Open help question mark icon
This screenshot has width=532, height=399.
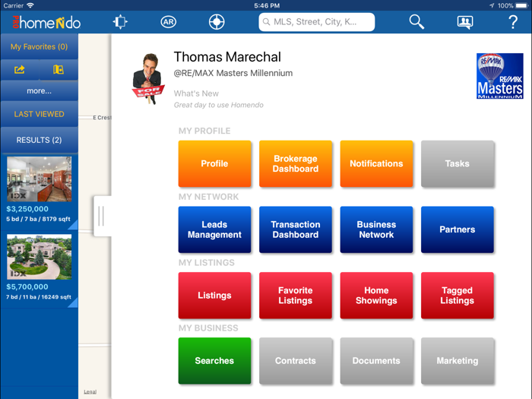click(513, 22)
